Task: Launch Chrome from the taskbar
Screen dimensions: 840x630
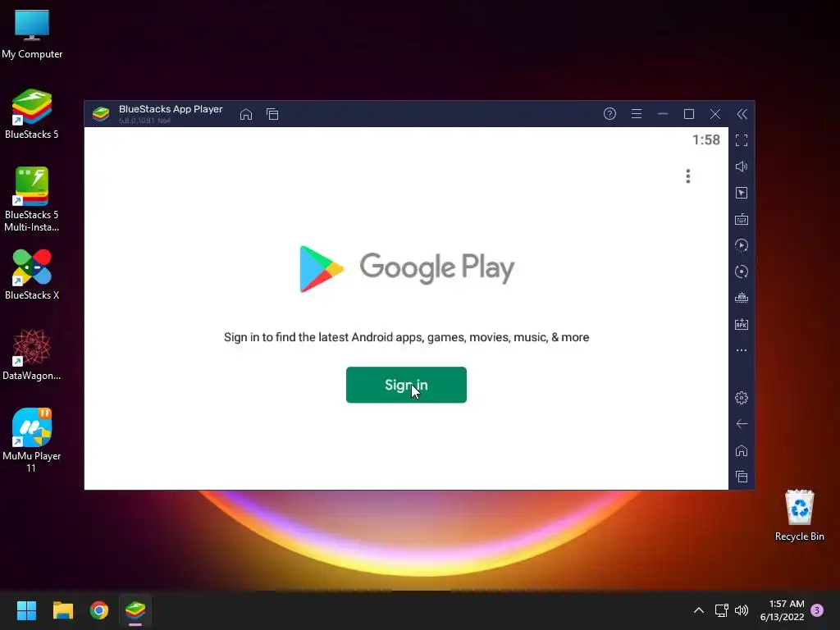Action: point(99,610)
